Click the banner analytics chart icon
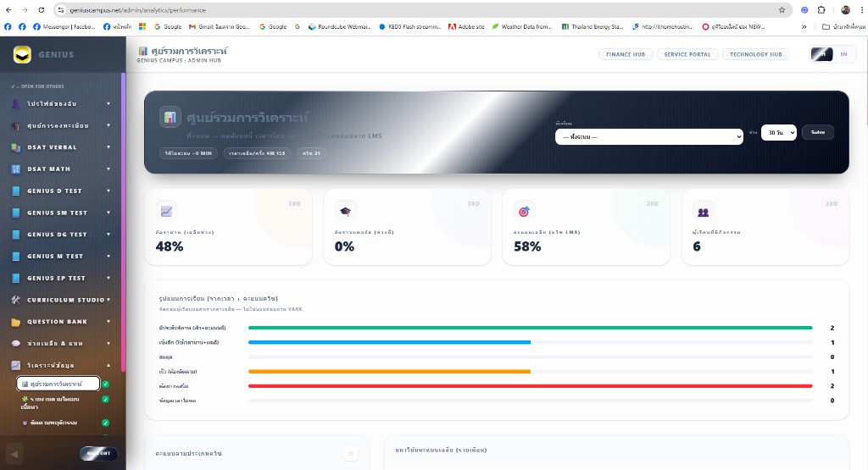 tap(170, 117)
